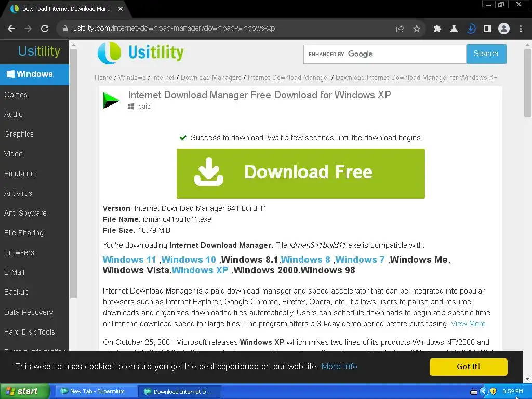Open the Emulators category

click(x=20, y=174)
